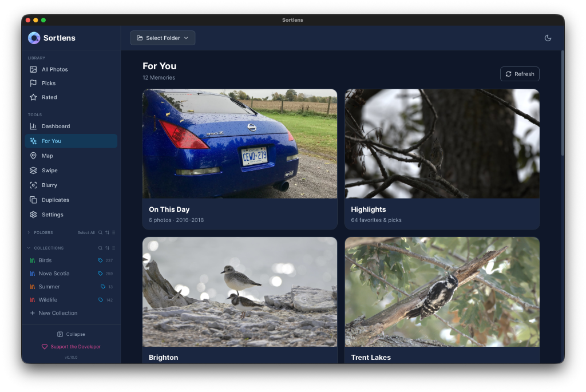Viewport: 586px width, 392px height.
Task: Click the green books icon beside Birds
Action: point(33,260)
